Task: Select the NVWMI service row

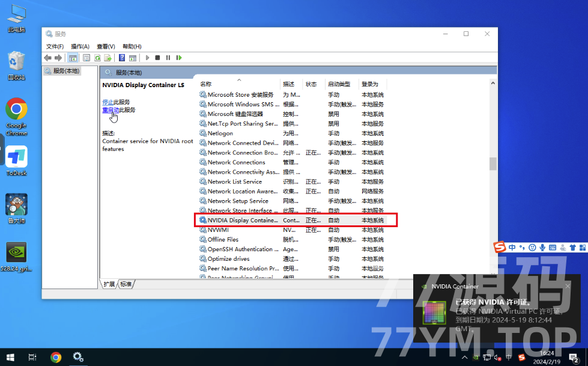Action: [292, 230]
